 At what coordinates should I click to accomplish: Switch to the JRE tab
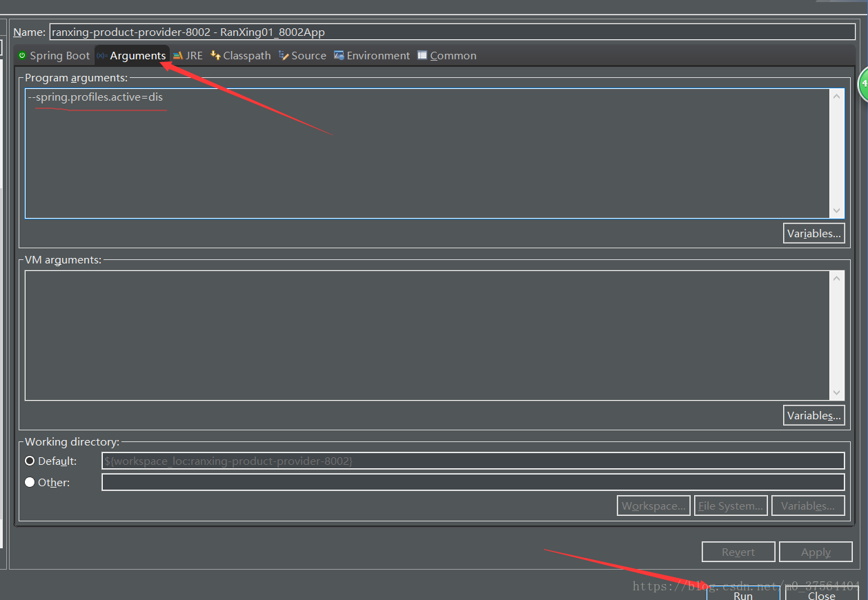point(188,56)
